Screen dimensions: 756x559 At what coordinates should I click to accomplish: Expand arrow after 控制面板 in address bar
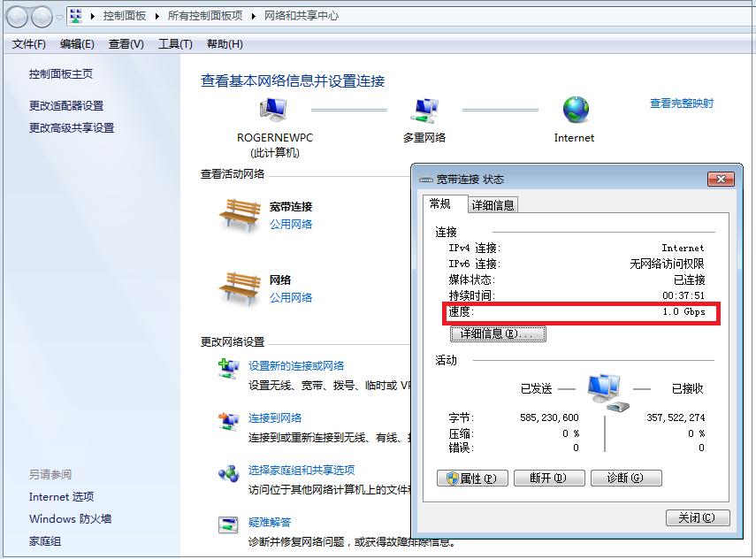pyautogui.click(x=157, y=16)
